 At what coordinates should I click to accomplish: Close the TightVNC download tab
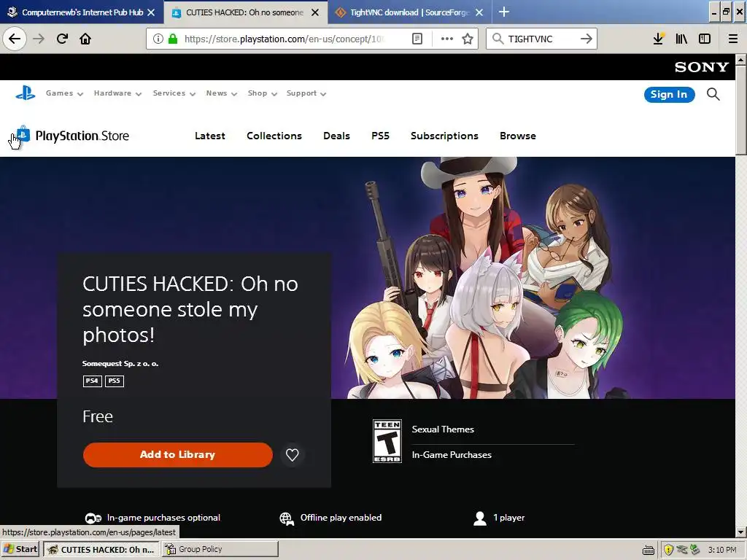[479, 12]
